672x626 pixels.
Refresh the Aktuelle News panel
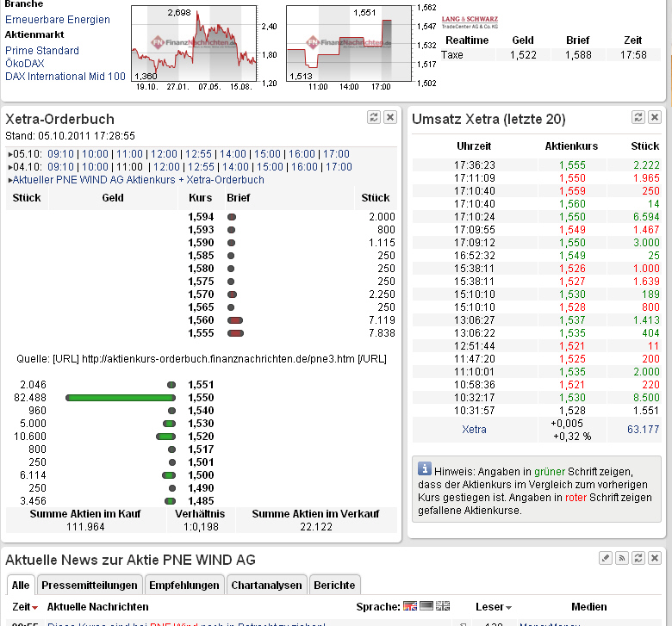[x=638, y=558]
